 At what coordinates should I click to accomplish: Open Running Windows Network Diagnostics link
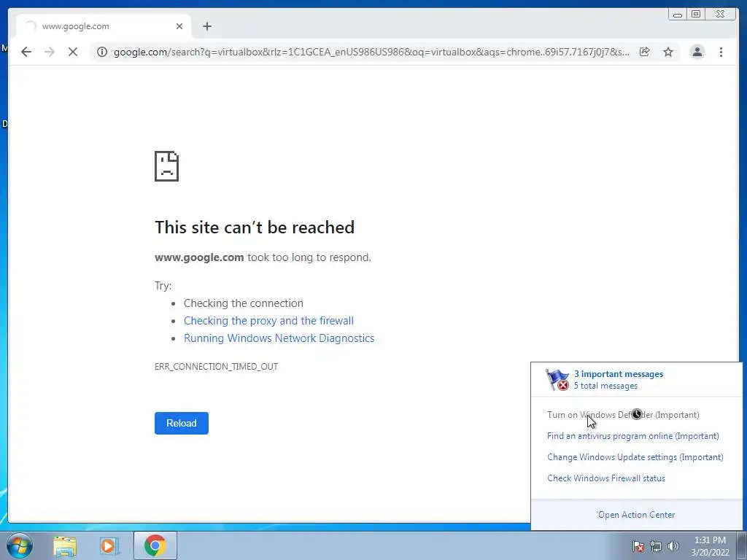(x=279, y=338)
